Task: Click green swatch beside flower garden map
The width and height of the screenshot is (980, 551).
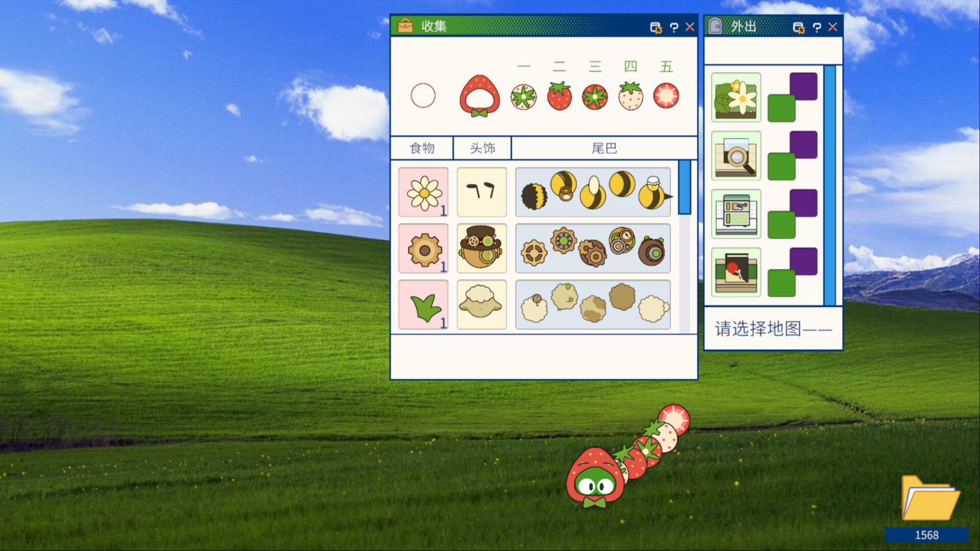Action: click(781, 108)
